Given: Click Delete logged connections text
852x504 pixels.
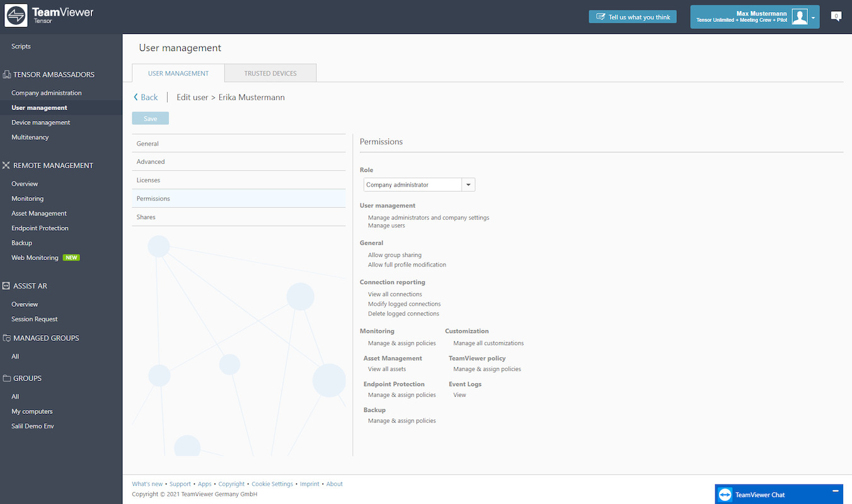Looking at the screenshot, I should coord(403,313).
